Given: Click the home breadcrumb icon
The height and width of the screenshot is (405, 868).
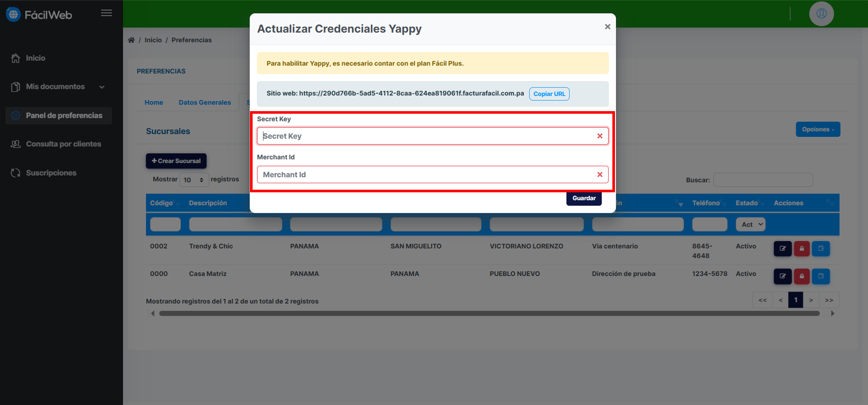Looking at the screenshot, I should pyautogui.click(x=131, y=40).
